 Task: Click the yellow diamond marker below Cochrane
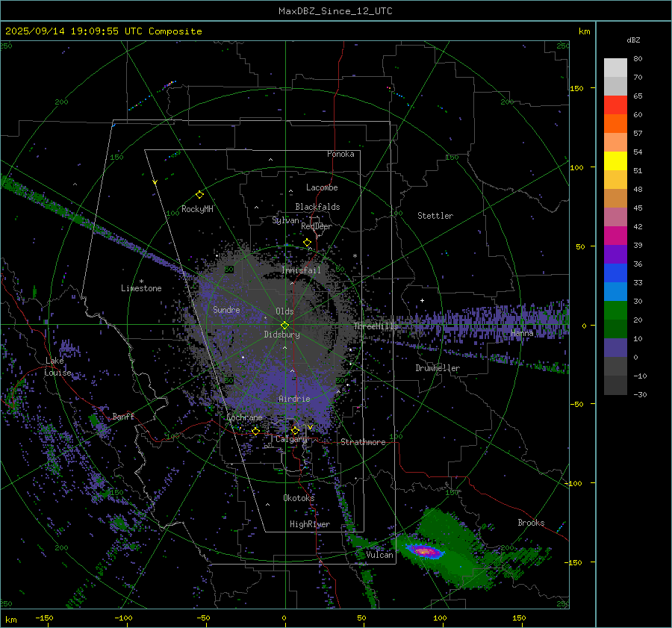click(255, 431)
